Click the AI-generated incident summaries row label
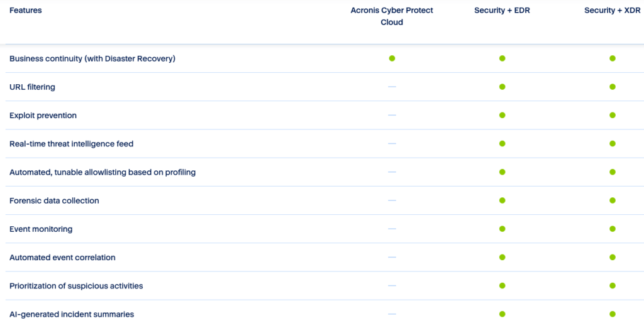Viewport: 644px width, 328px height. coord(72,314)
